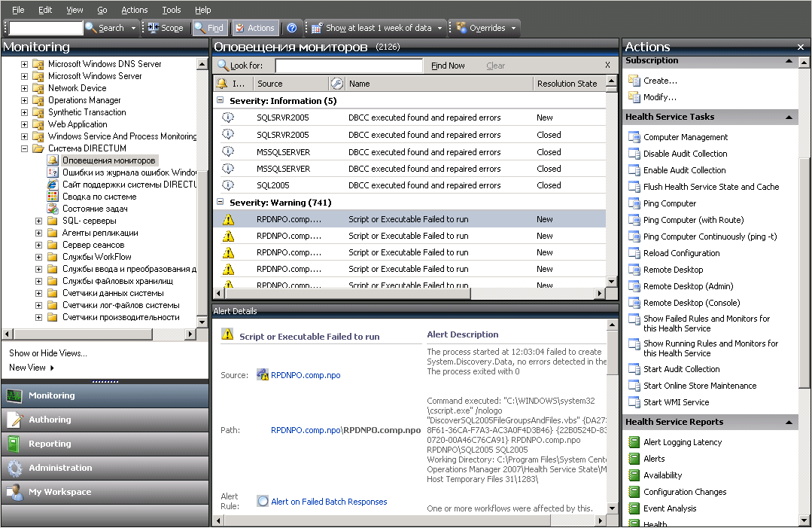
Task: Expand the Network Device tree node
Action: (24, 88)
